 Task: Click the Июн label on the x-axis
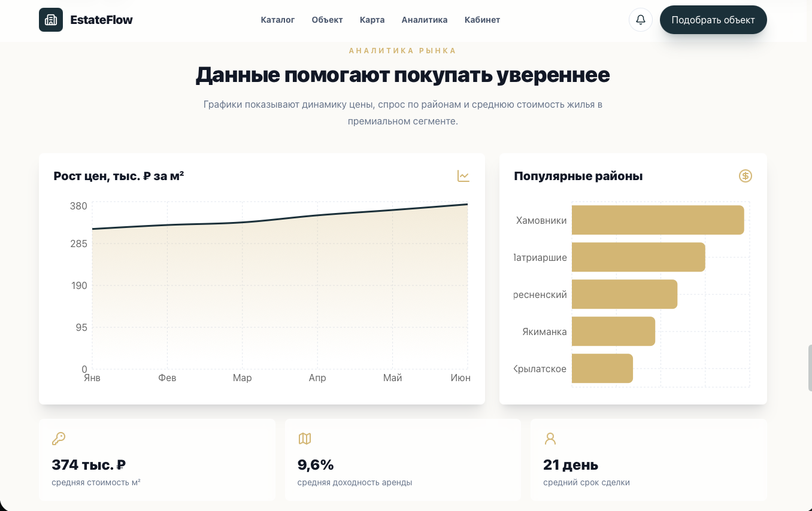coord(460,378)
